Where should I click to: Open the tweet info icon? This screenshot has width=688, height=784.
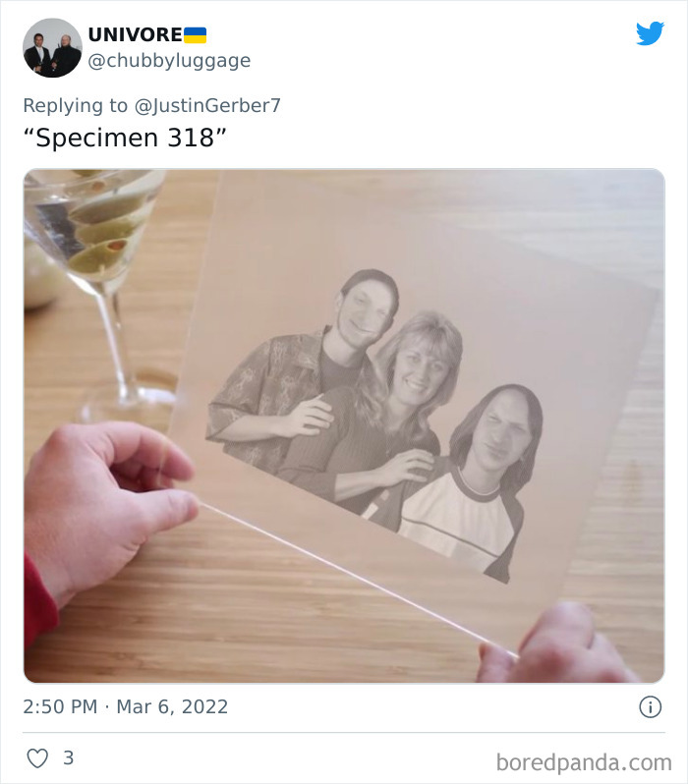pos(650,706)
